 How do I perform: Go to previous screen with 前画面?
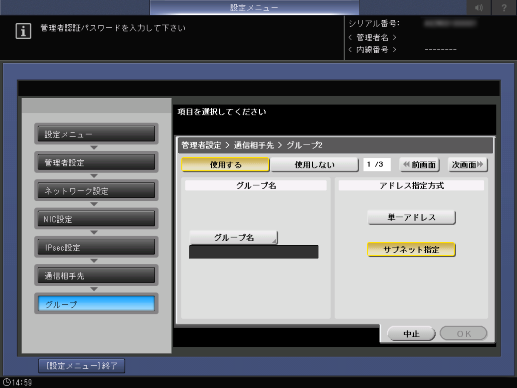pos(420,165)
